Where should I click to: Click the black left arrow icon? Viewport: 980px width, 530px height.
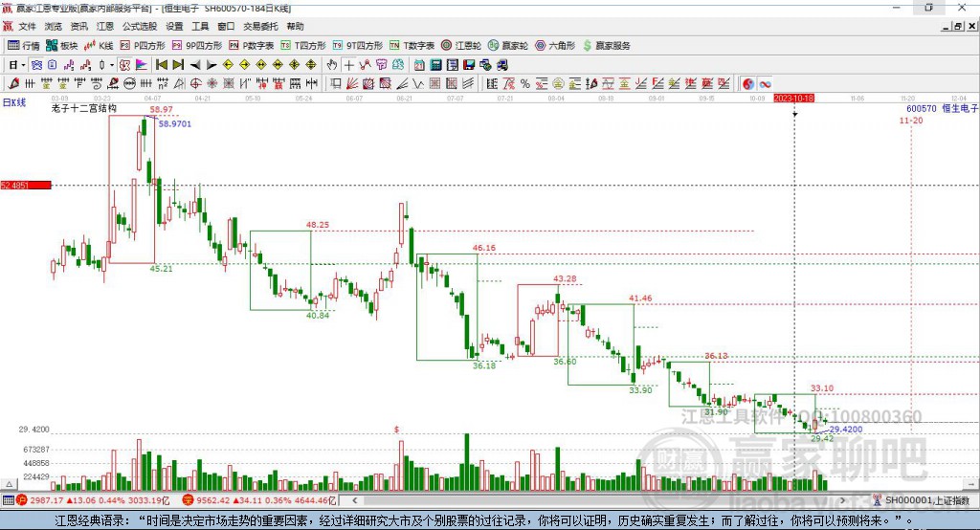[x=195, y=64]
